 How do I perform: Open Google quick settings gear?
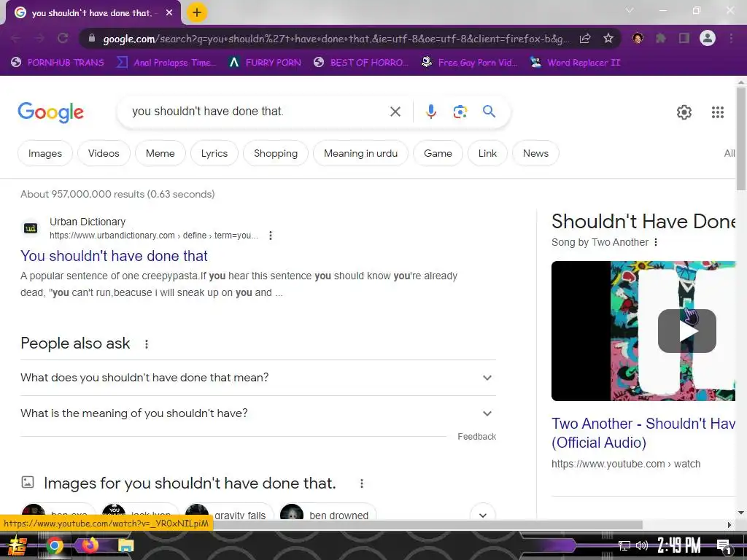click(x=684, y=112)
